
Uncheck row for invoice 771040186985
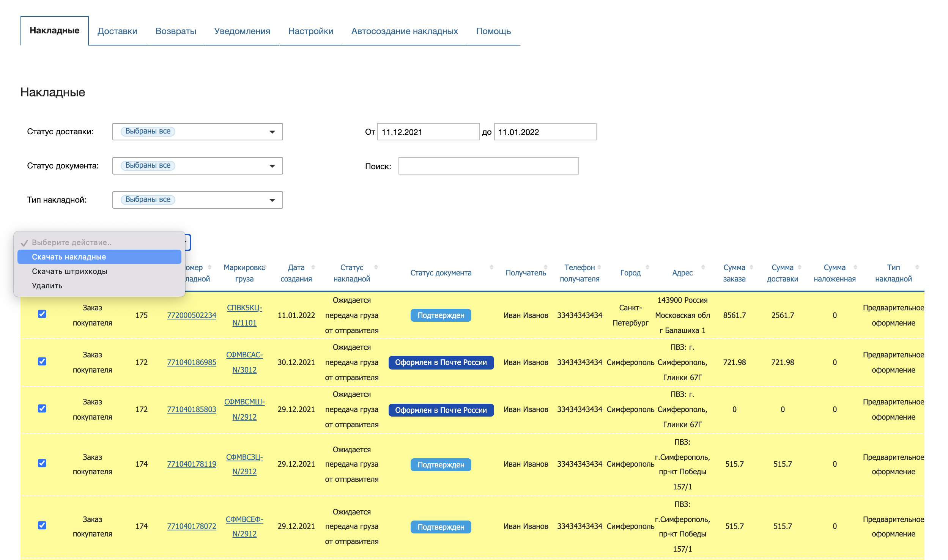click(x=42, y=361)
